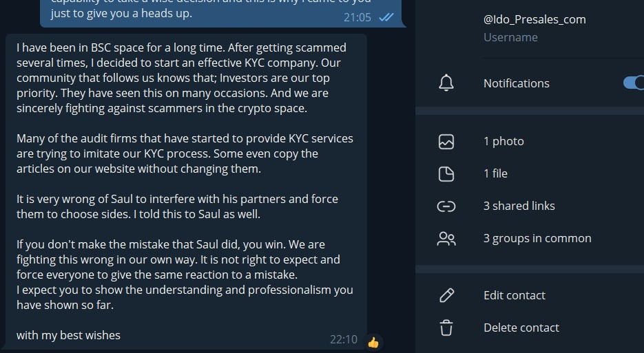Click the photo media icon
The image size is (644, 353).
[x=446, y=142]
